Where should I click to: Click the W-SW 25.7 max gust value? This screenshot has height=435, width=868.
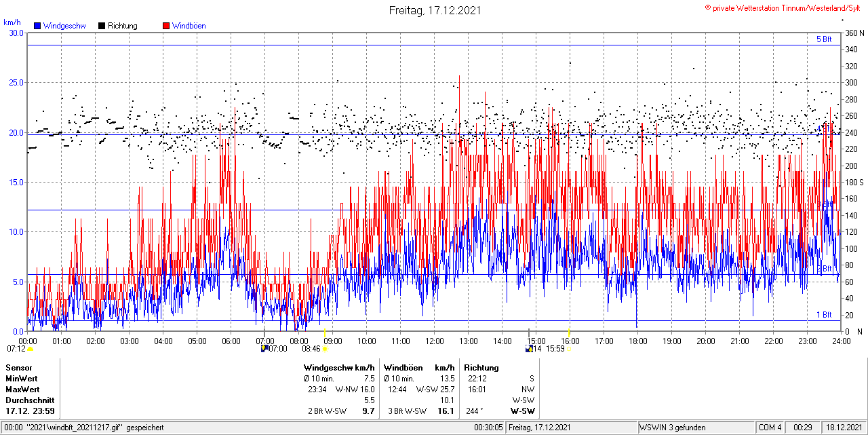435,389
